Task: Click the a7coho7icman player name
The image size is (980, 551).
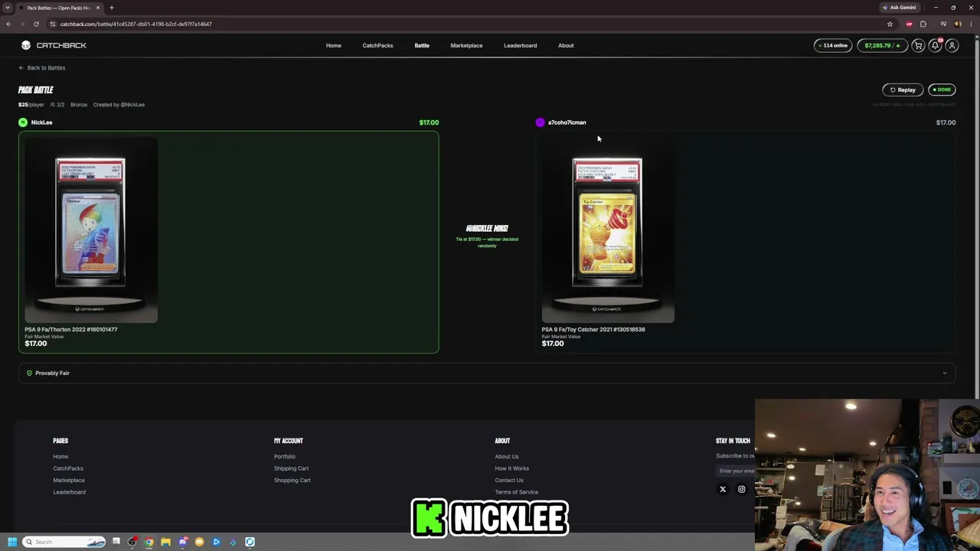Action: tap(567, 122)
